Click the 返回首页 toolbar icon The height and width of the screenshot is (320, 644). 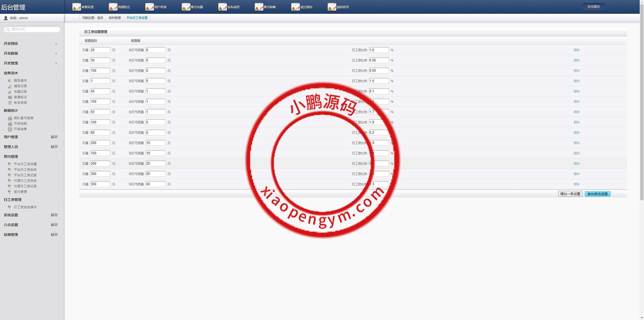pyautogui.click(x=332, y=7)
